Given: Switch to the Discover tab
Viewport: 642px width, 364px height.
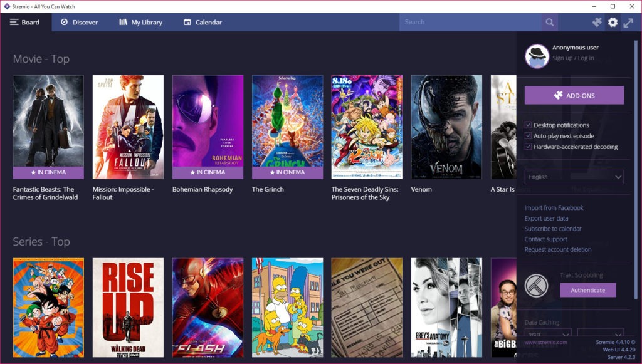Looking at the screenshot, I should pyautogui.click(x=80, y=22).
